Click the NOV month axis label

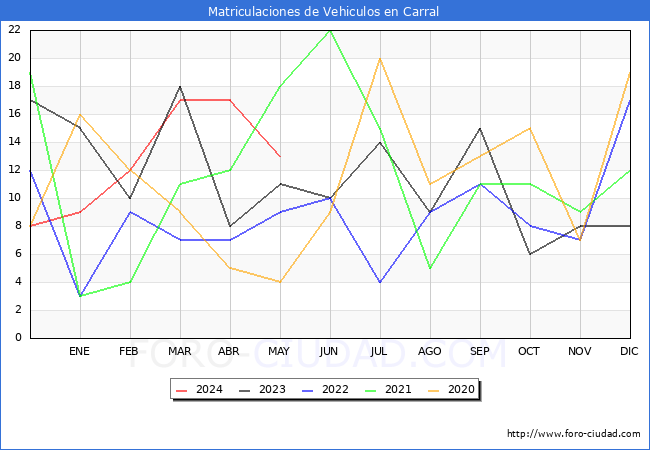(580, 351)
